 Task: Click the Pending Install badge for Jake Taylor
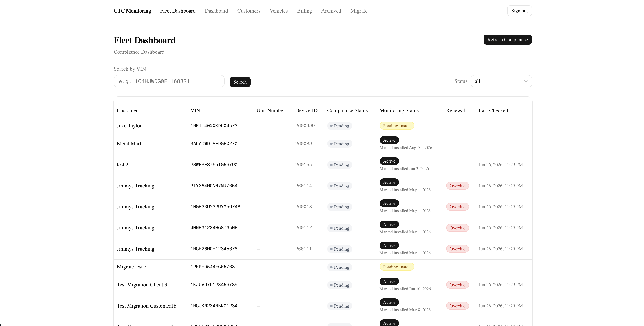pyautogui.click(x=397, y=126)
